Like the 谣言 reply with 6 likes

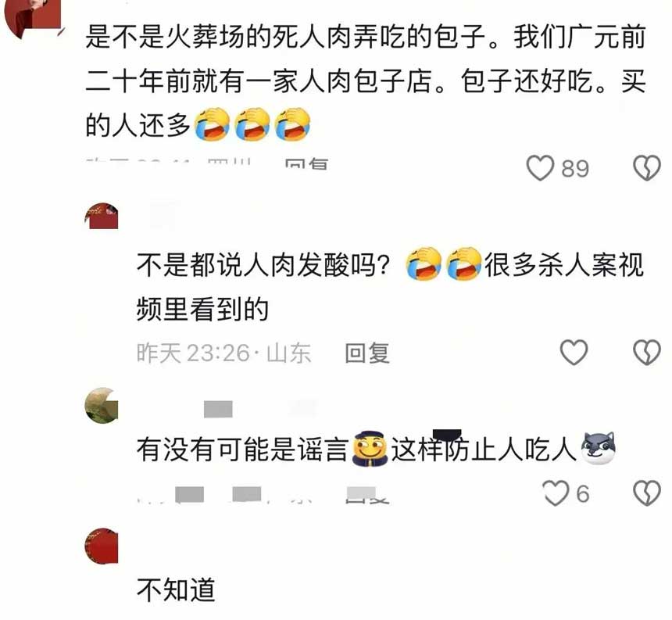pos(556,493)
